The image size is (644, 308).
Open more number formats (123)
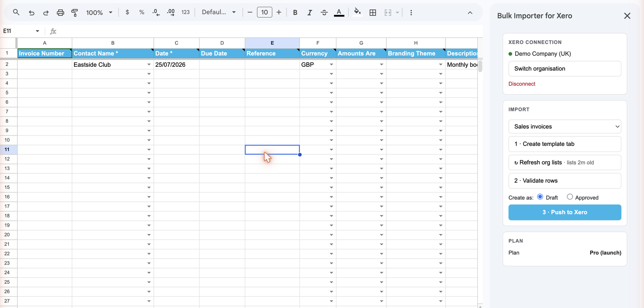[186, 12]
